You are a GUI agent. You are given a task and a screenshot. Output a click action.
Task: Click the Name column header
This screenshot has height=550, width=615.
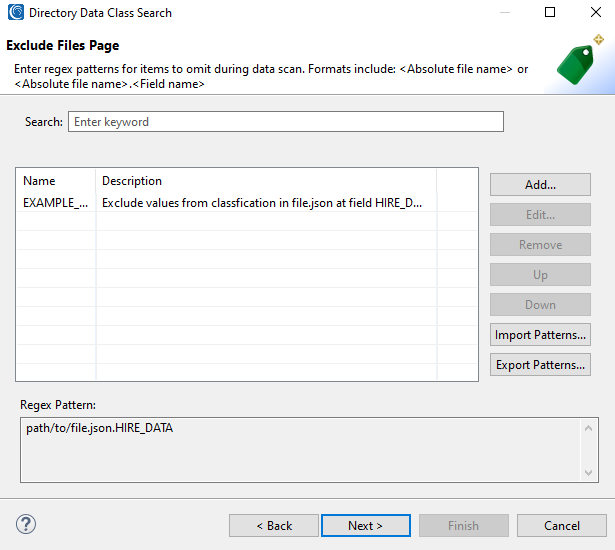56,181
